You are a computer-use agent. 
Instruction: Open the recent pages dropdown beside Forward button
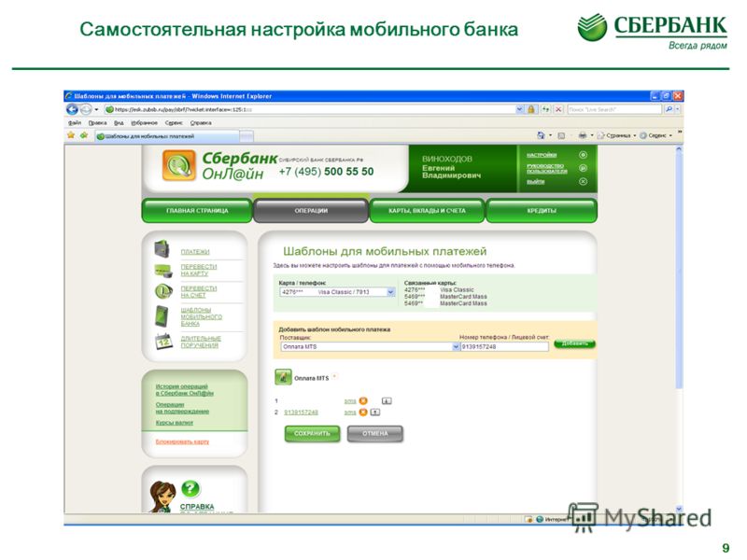(96, 109)
